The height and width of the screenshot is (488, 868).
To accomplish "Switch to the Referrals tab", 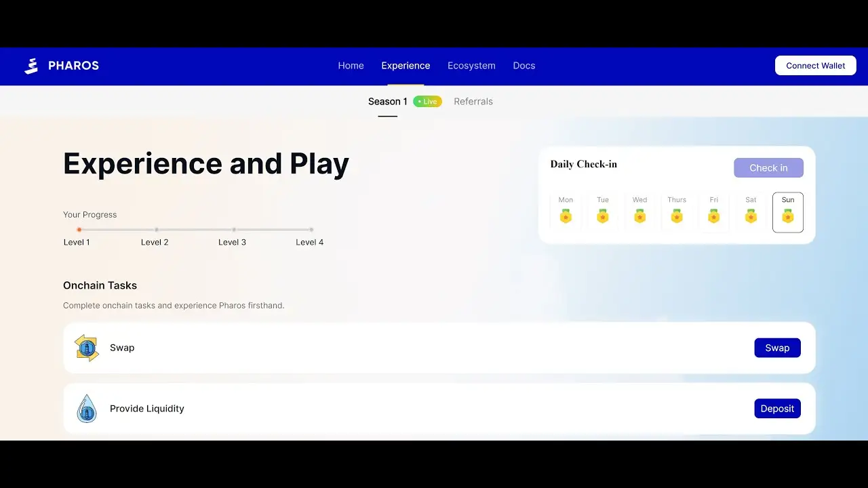I will pos(473,102).
